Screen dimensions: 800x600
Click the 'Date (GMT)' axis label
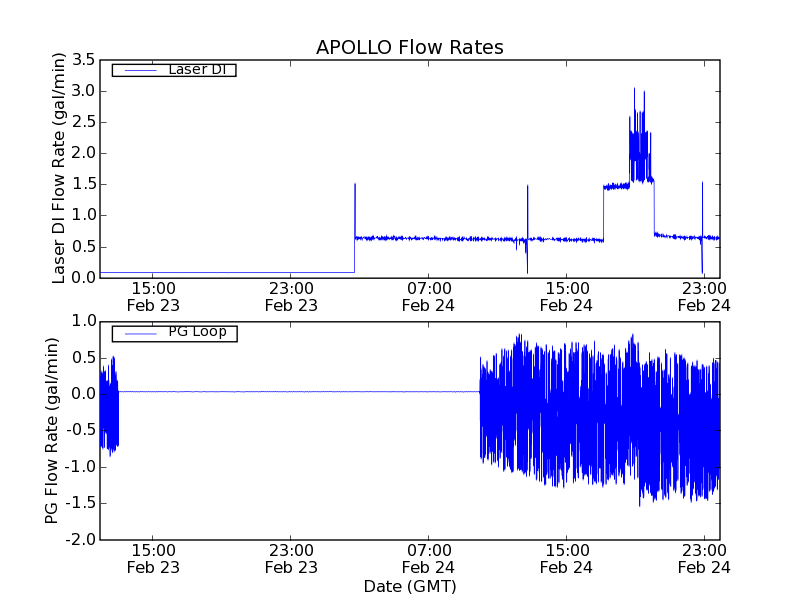click(410, 587)
